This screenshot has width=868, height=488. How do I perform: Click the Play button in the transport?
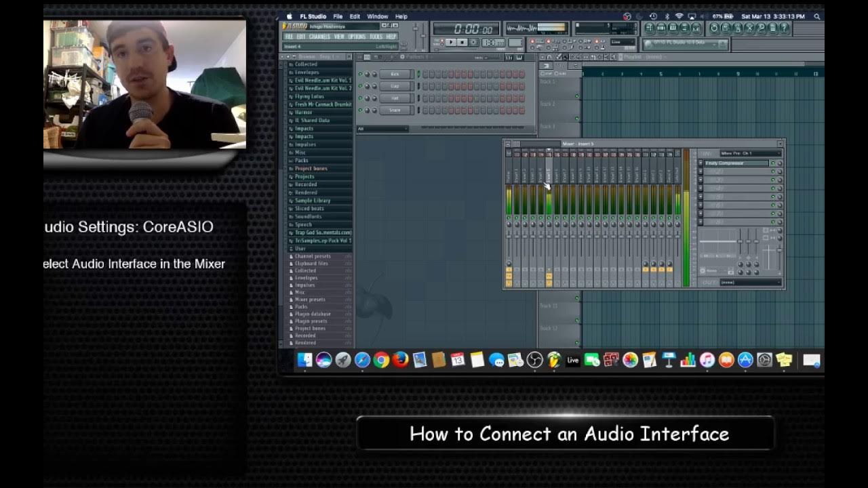pyautogui.click(x=450, y=43)
